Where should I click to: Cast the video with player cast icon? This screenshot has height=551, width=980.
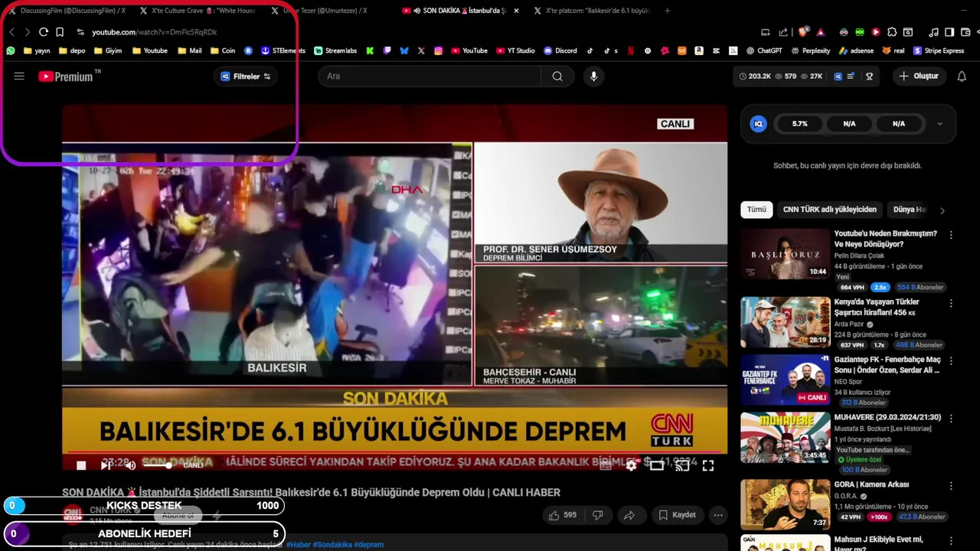682,465
